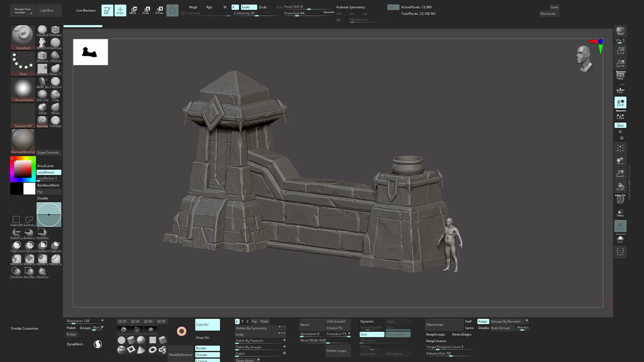Viewport: 644px width, 362px height.
Task: Click the Actual size view icon
Action: pyautogui.click(x=620, y=51)
